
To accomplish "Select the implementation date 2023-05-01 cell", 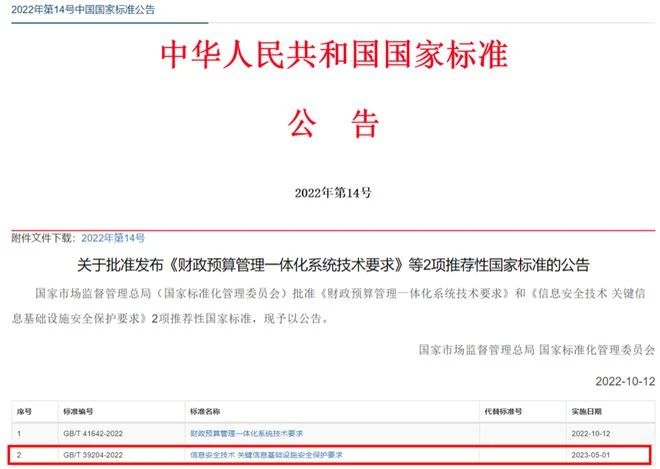I will pyautogui.click(x=591, y=455).
